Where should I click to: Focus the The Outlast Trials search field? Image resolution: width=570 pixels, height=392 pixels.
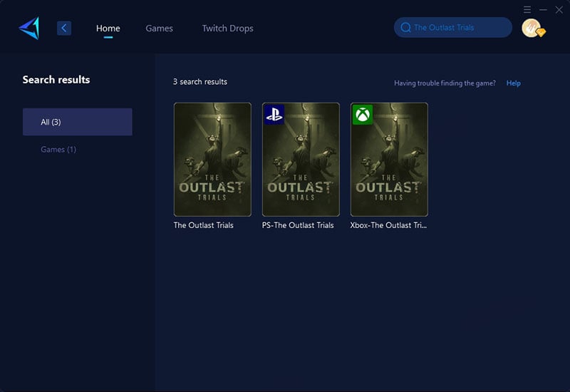coord(453,27)
